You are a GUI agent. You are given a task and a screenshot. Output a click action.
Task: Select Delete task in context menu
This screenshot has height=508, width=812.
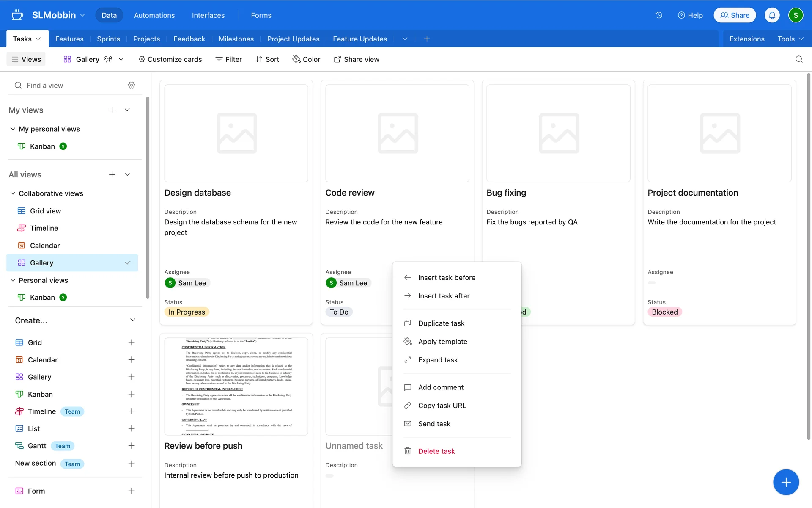[x=436, y=451]
